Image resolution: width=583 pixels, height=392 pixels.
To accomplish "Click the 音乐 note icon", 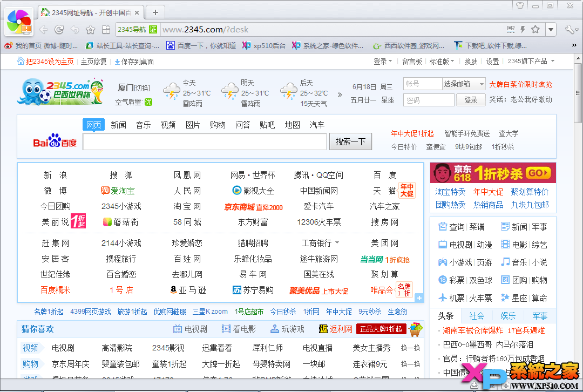I will pos(505,262).
